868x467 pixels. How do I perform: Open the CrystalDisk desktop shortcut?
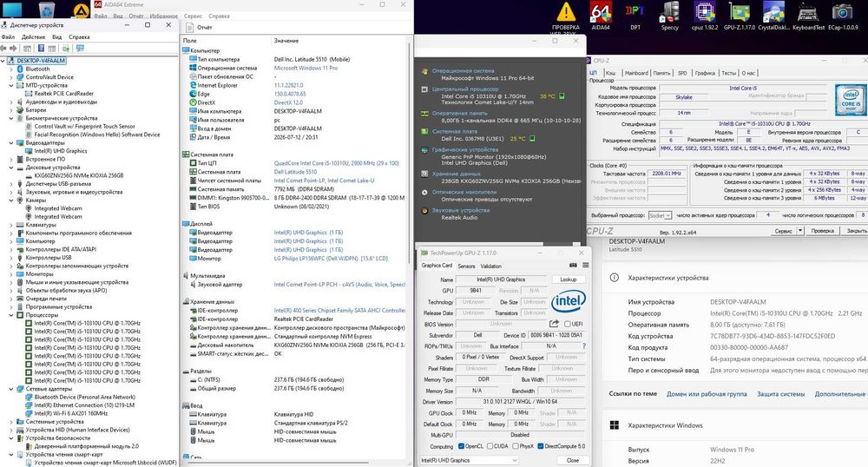click(x=773, y=16)
